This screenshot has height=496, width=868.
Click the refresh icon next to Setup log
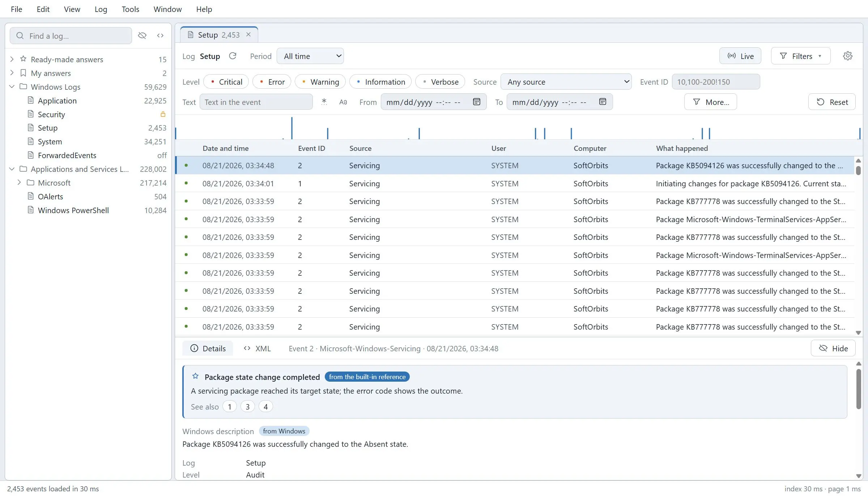pyautogui.click(x=233, y=56)
